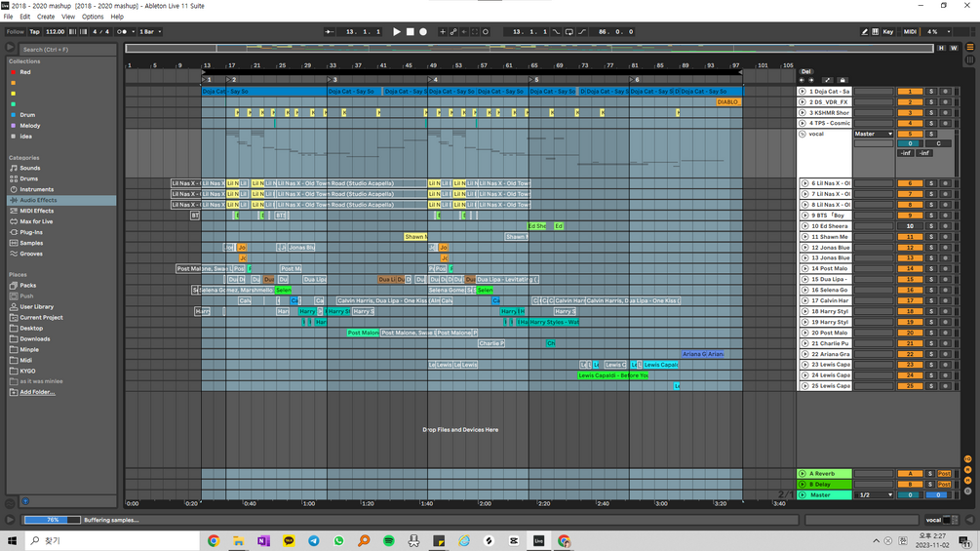Open the Edit menu
Screen dimensions: 980x551
point(25,17)
